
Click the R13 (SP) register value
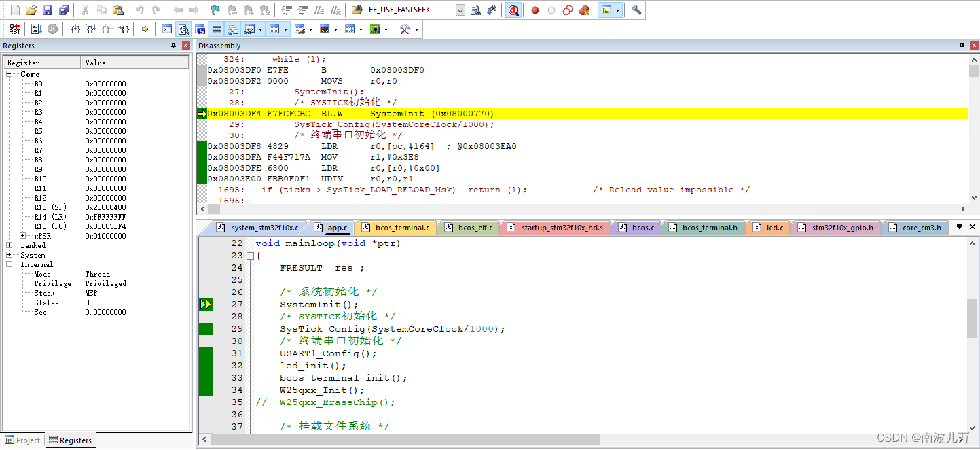pyautogui.click(x=105, y=207)
